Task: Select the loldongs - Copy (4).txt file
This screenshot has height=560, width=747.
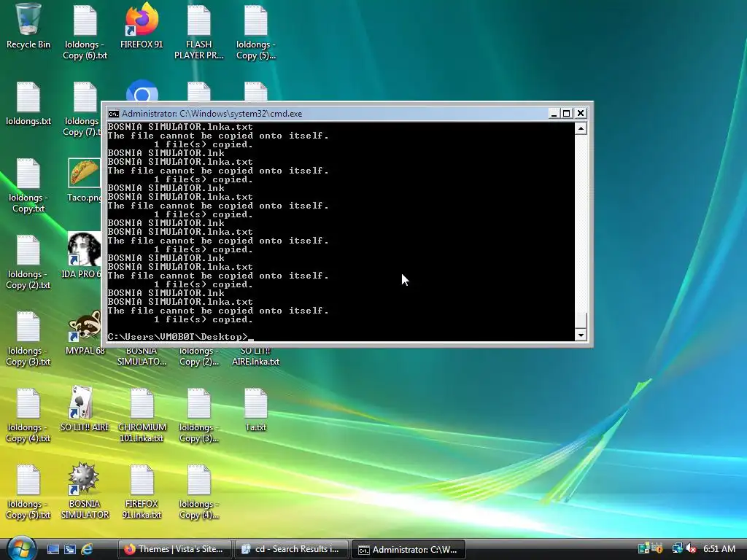Action: pyautogui.click(x=28, y=415)
